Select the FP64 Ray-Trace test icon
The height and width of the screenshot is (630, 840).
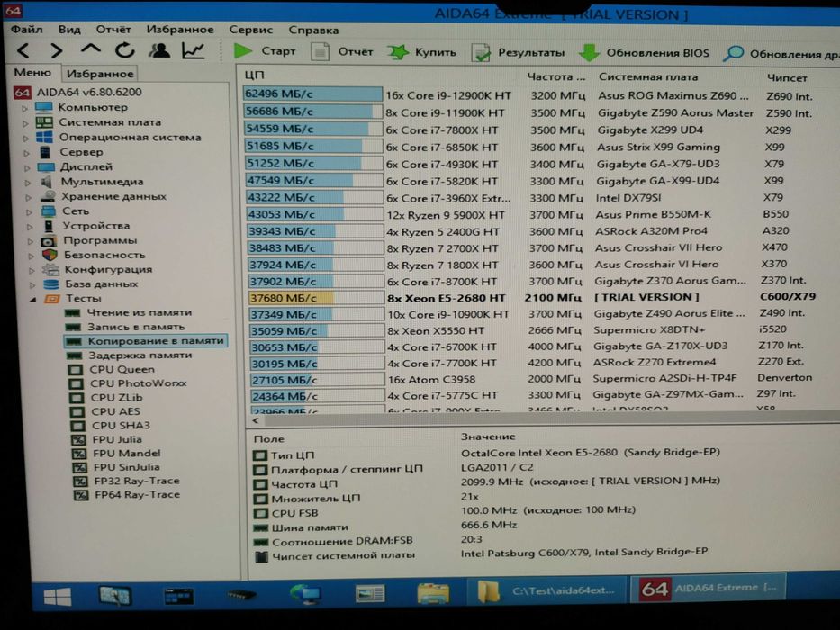click(81, 495)
